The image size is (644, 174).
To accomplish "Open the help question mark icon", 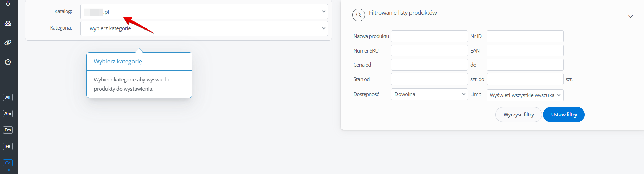I will pos(8,62).
